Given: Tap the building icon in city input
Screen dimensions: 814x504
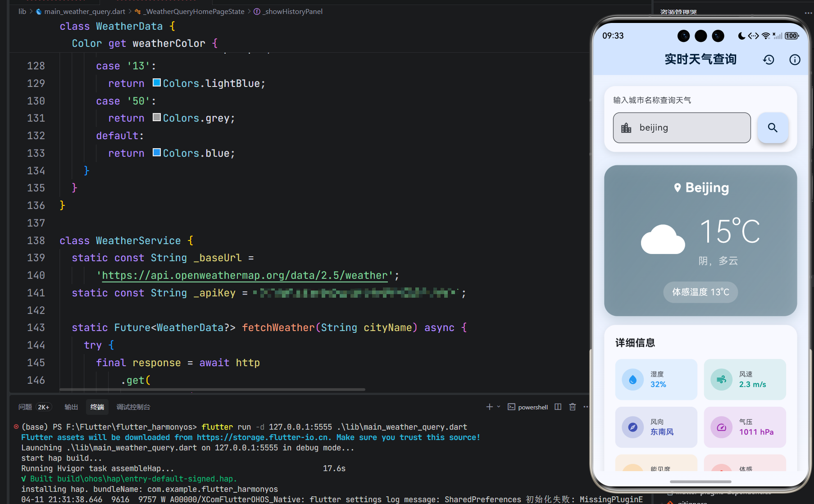Looking at the screenshot, I should pos(626,128).
